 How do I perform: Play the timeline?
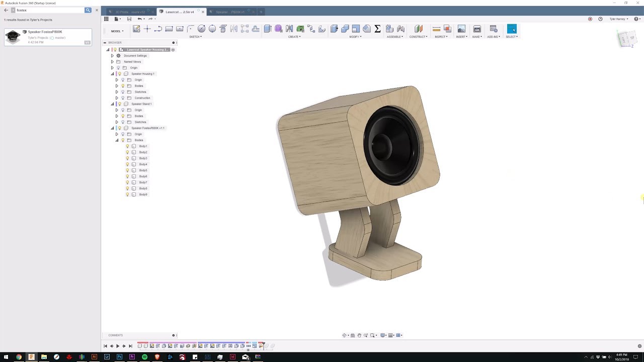coord(118,346)
